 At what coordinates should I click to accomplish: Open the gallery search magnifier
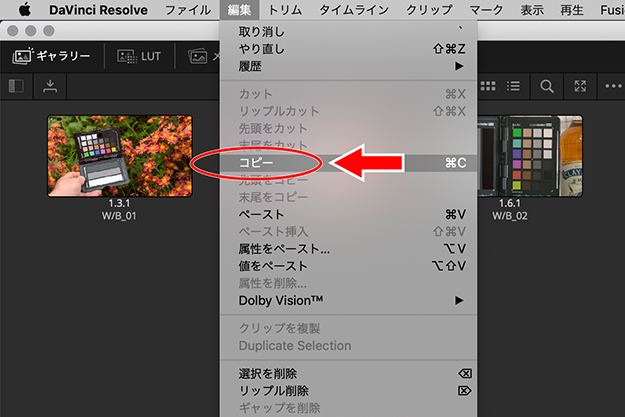547,86
